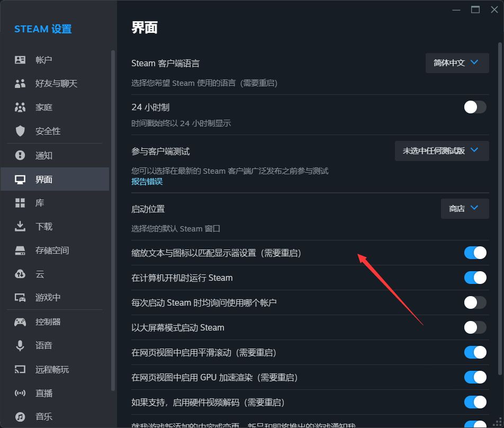This screenshot has height=428, width=504.
Task: Go to 远程畅玩 settings
Action: point(55,370)
